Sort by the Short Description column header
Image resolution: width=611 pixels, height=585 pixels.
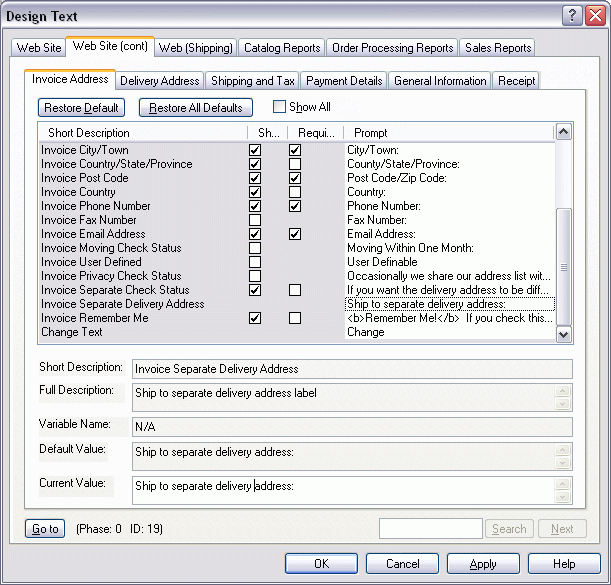[x=140, y=132]
